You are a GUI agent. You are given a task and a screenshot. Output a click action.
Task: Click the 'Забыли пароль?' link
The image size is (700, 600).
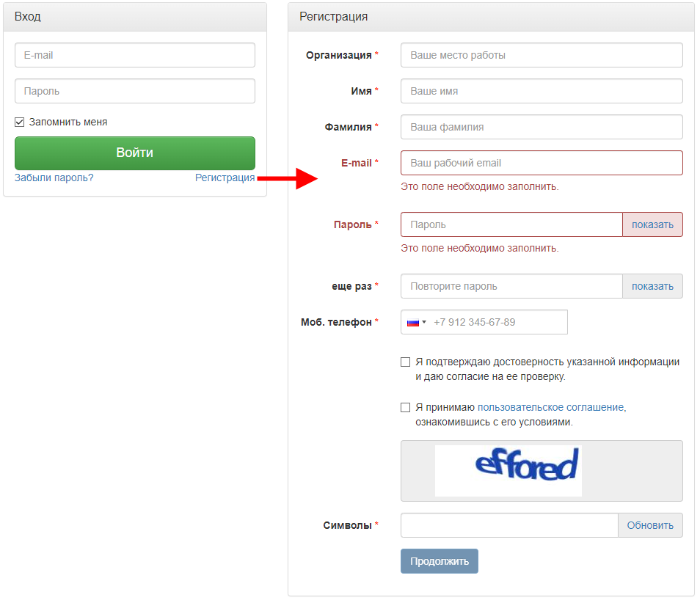(54, 178)
